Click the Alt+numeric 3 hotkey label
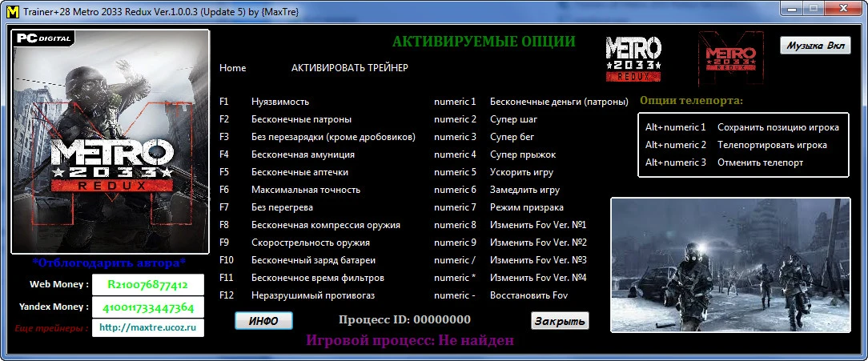Screen dimensions: 868x361 pos(676,162)
